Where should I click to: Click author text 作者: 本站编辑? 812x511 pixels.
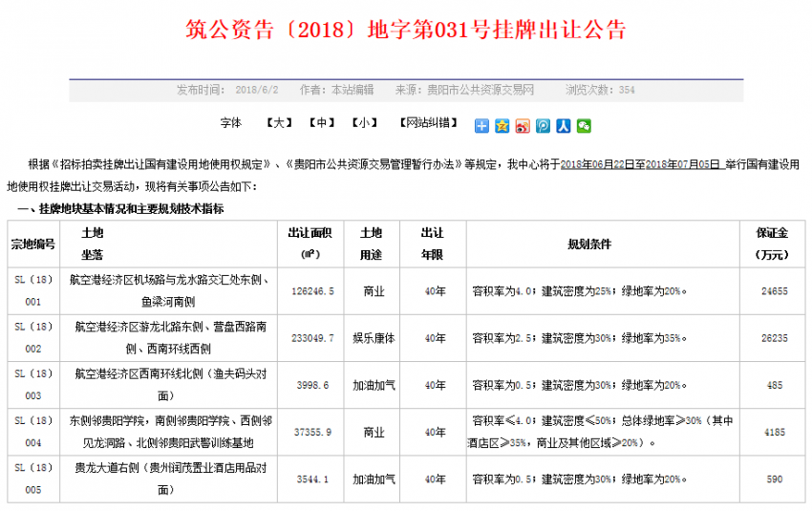click(x=336, y=90)
